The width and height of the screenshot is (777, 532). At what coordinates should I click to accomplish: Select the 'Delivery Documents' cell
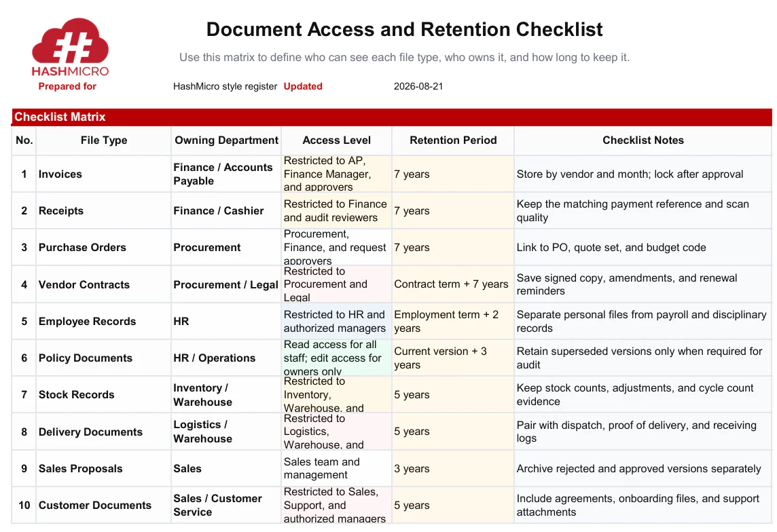pos(103,432)
